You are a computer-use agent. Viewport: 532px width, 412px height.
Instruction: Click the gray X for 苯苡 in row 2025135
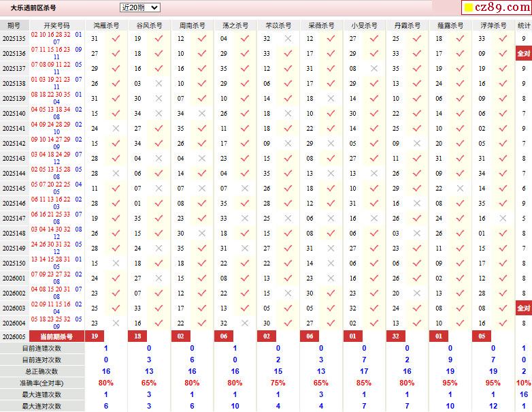click(x=288, y=39)
